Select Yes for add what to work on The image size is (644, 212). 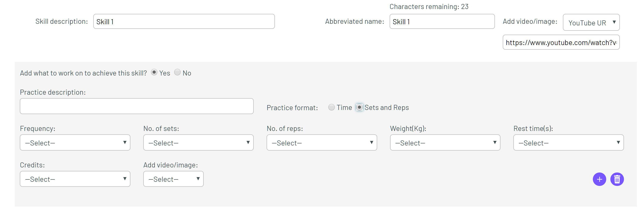[x=154, y=72]
